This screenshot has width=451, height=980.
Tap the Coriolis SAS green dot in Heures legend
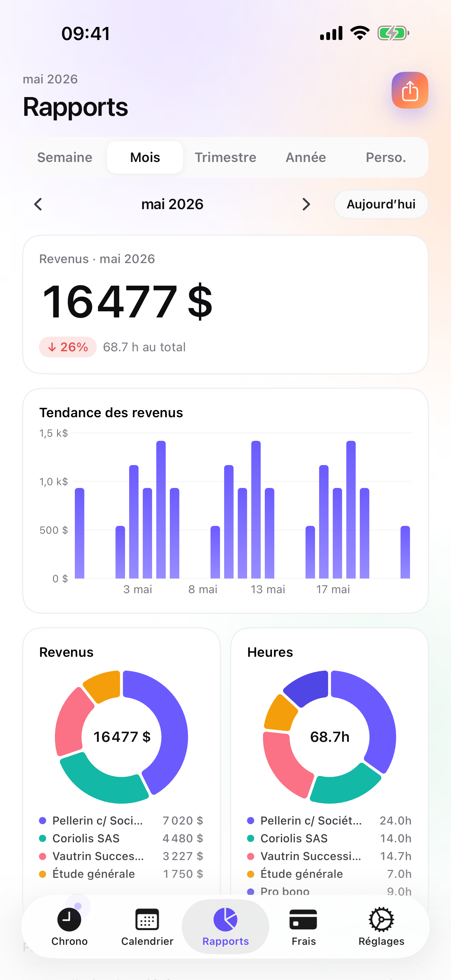[x=250, y=839]
